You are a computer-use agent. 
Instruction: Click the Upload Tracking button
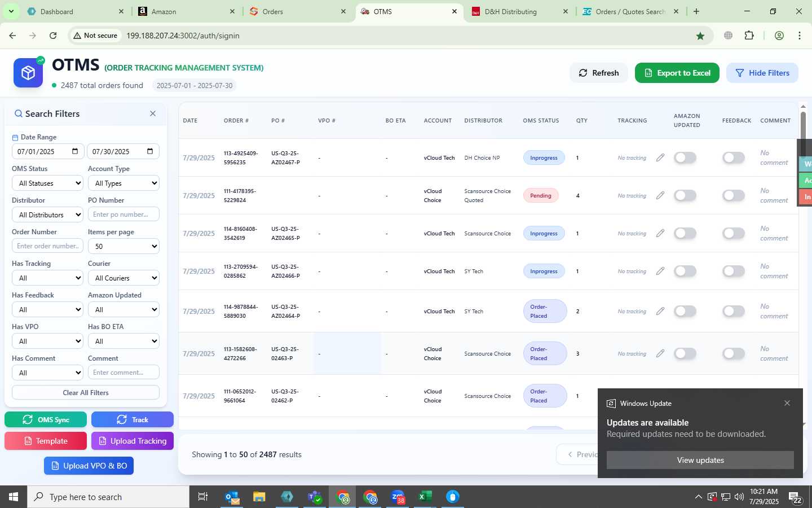pos(133,441)
